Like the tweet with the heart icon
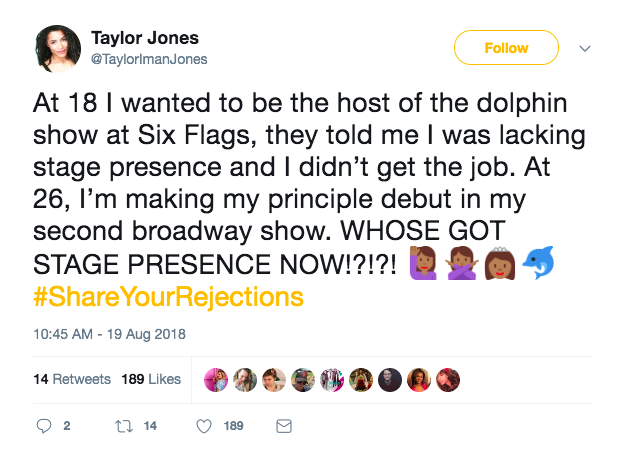Screen dimensions: 625x462 tap(204, 426)
